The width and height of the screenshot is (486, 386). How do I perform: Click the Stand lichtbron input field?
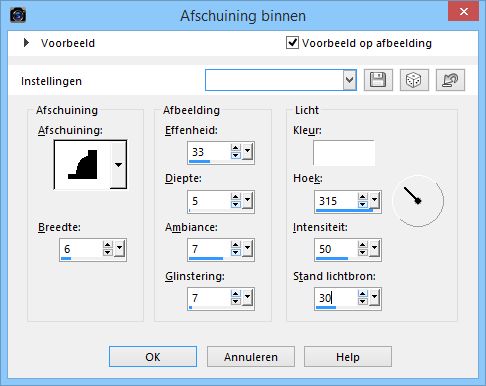pyautogui.click(x=336, y=298)
